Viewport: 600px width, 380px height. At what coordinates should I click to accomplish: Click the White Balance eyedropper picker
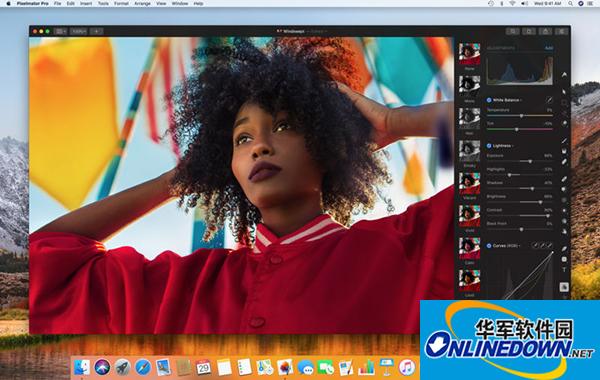pyautogui.click(x=549, y=100)
